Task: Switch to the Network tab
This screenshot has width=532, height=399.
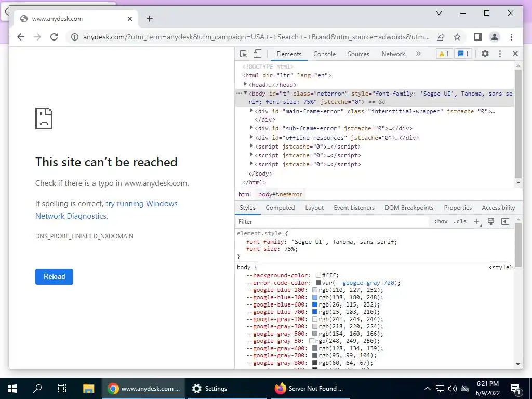Action: point(393,54)
